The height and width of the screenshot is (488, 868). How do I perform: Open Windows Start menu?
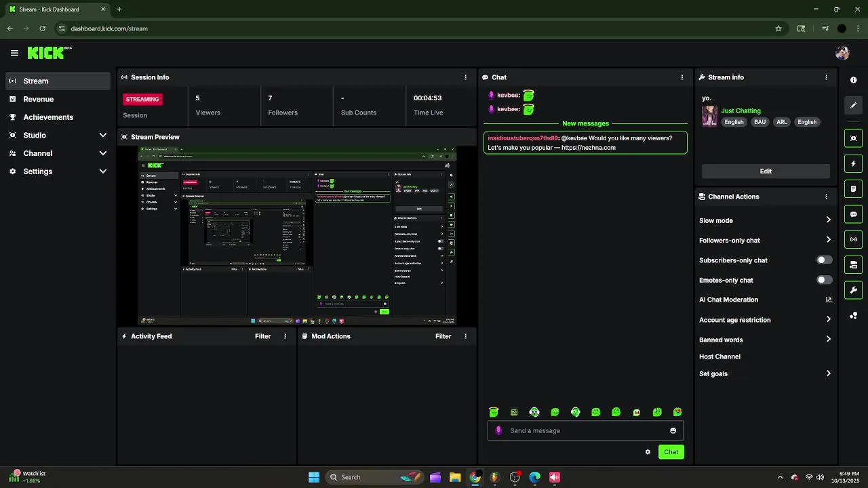click(314, 477)
